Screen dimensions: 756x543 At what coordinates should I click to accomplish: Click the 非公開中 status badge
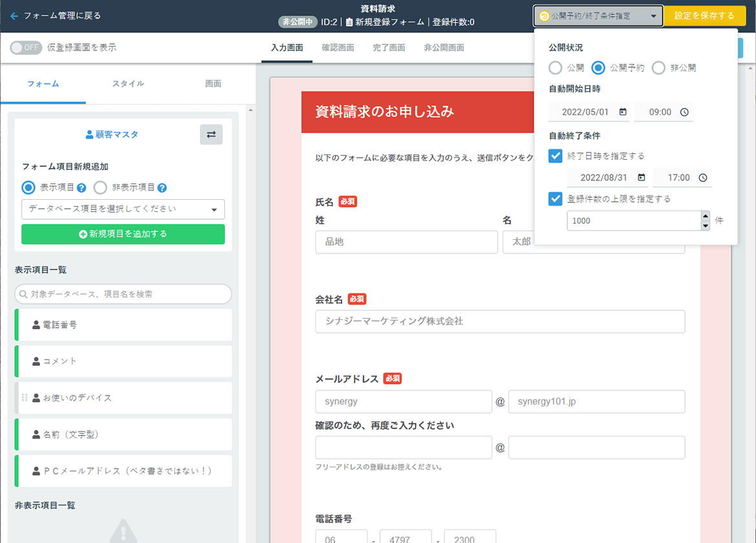click(x=297, y=22)
